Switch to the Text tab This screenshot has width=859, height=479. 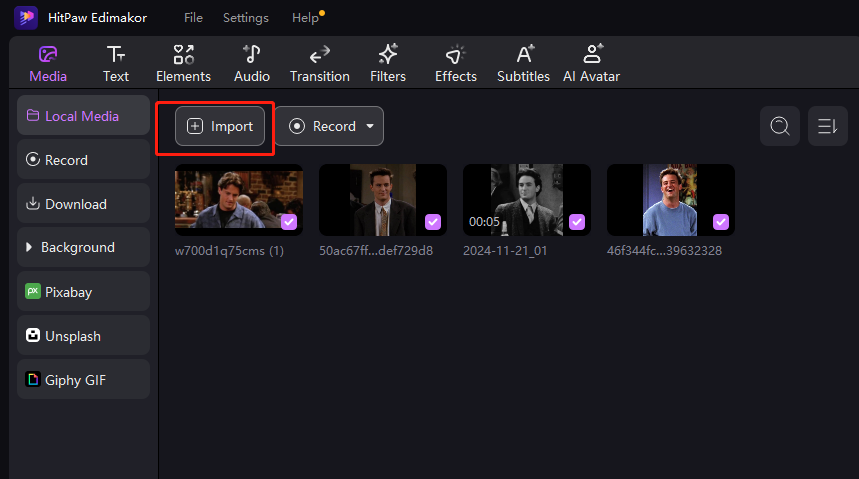click(x=116, y=64)
